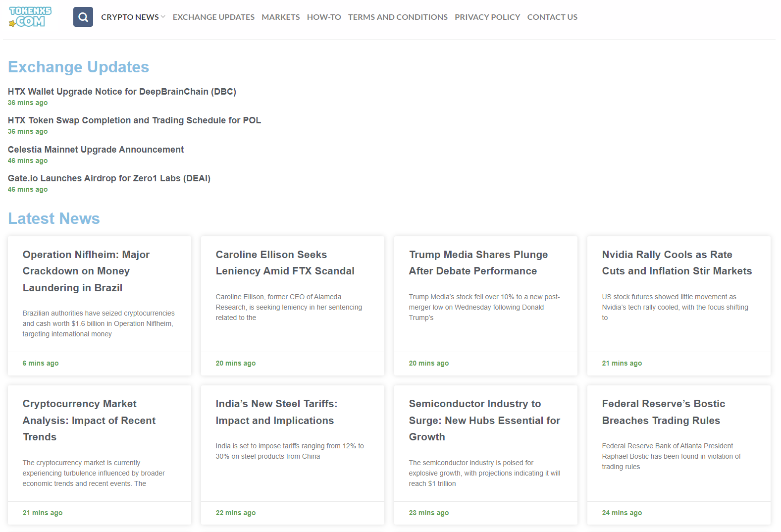Click the US stock futures excerpt

pos(675,307)
